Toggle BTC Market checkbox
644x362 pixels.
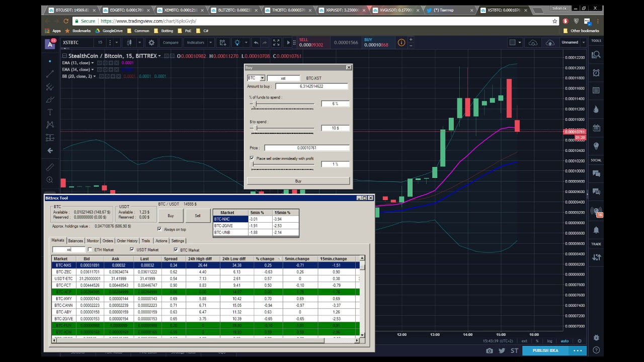(x=176, y=250)
